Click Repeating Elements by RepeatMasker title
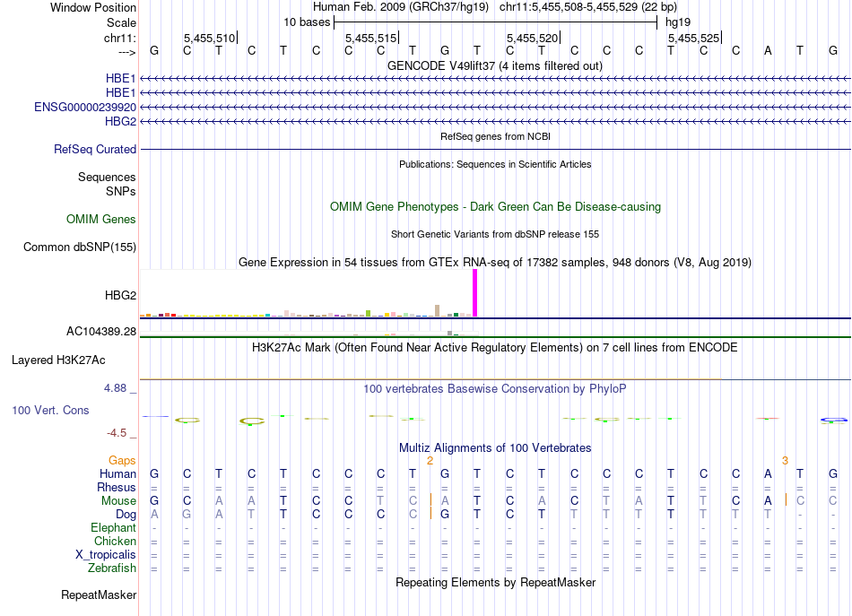The image size is (852, 616). [x=495, y=582]
